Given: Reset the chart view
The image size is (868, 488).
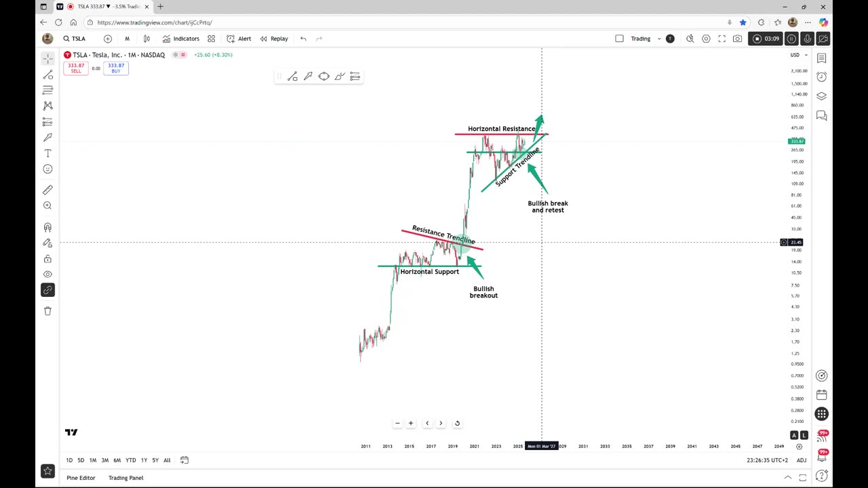Looking at the screenshot, I should (x=457, y=423).
